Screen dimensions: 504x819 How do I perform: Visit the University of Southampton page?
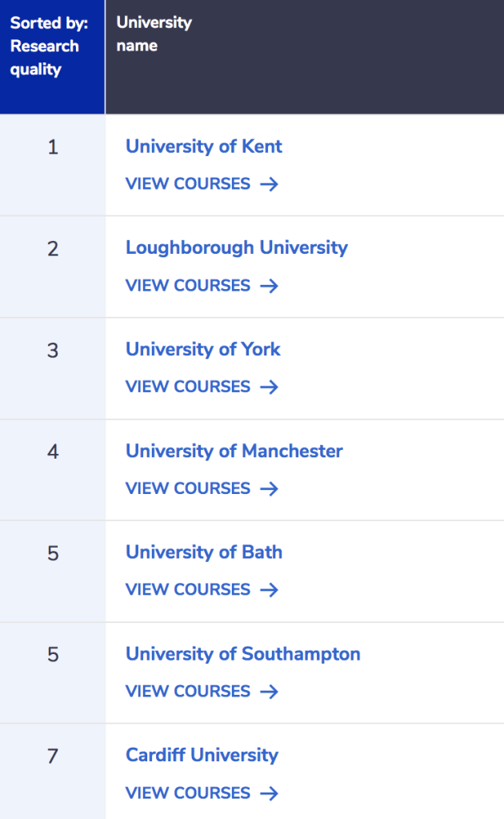coord(242,654)
